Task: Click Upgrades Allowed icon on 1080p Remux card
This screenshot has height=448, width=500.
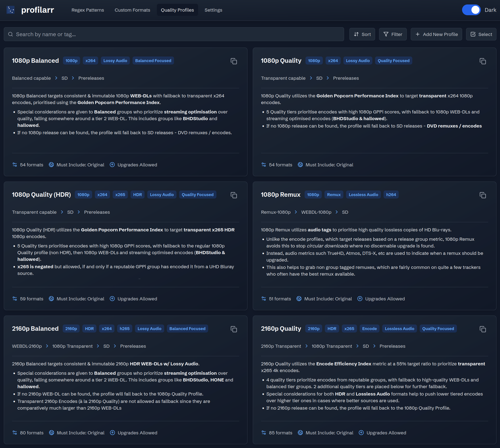Action: [360, 299]
